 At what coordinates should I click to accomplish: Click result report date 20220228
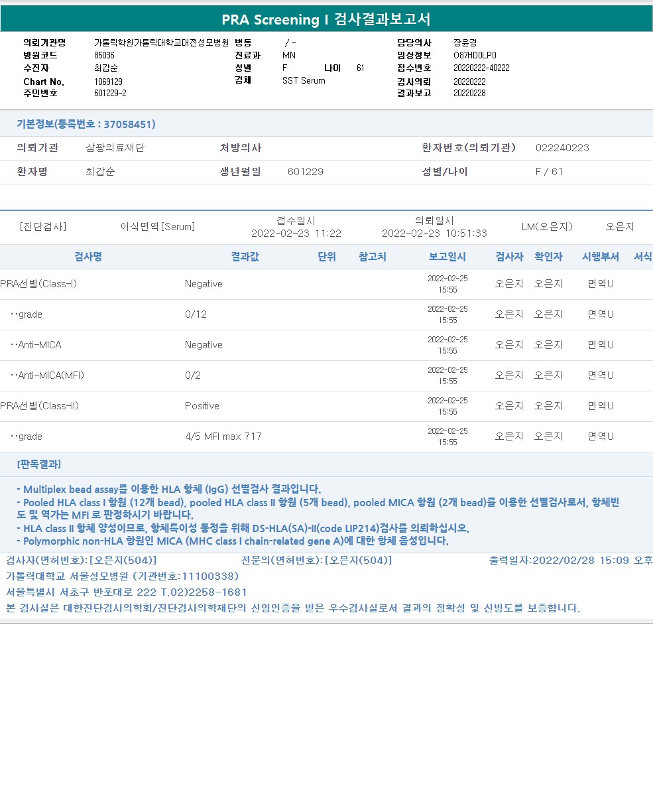(469, 94)
